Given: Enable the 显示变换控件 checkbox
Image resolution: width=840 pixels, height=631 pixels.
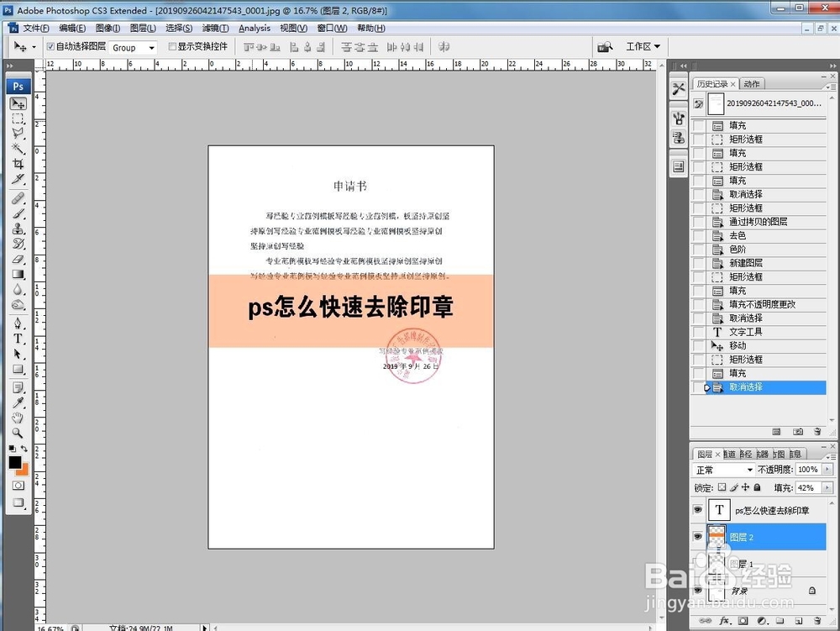Looking at the screenshot, I should [x=172, y=46].
